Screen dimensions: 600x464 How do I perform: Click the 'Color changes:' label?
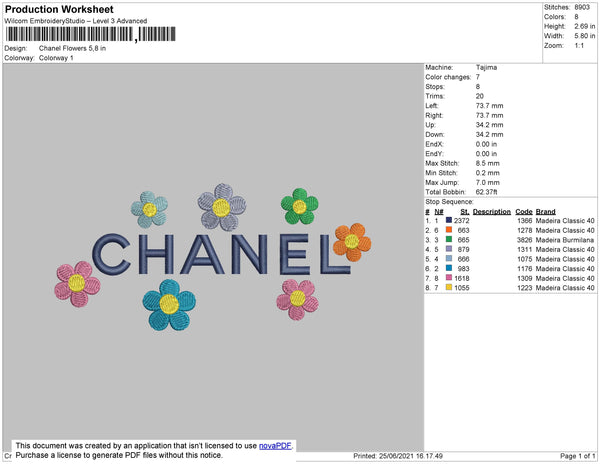[448, 77]
